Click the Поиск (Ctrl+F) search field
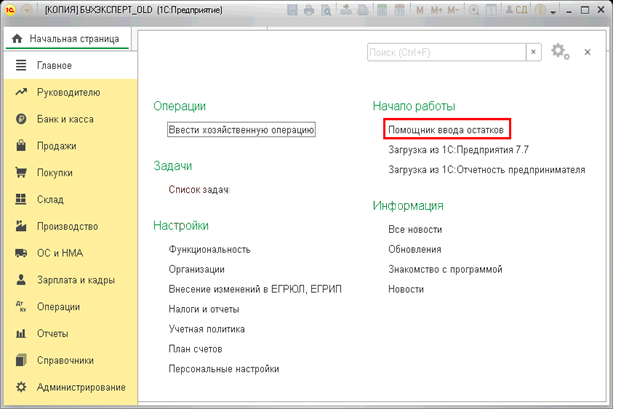The image size is (617, 409). click(447, 52)
